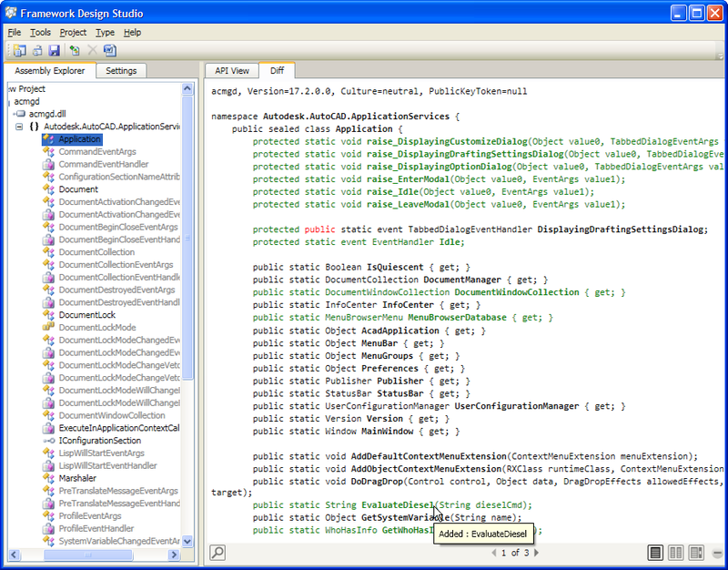The width and height of the screenshot is (728, 570).
Task: Select DocumentLock in the assembly tree
Action: [86, 315]
